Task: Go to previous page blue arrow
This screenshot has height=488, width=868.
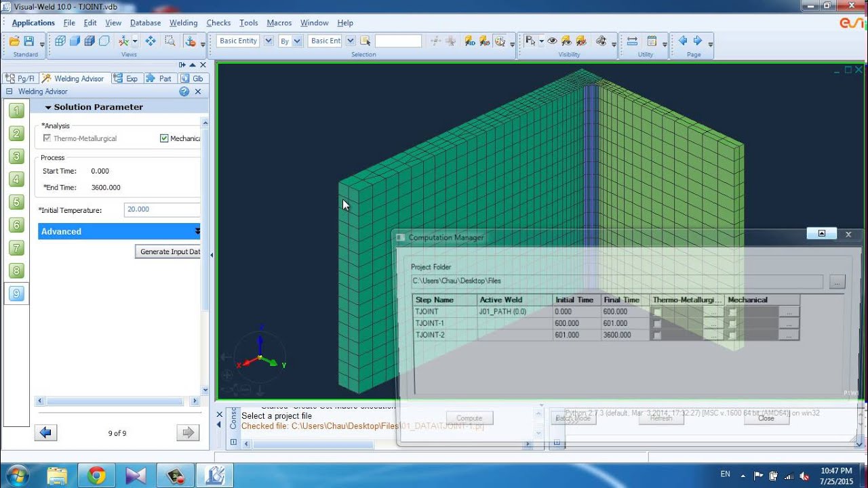Action: point(683,41)
